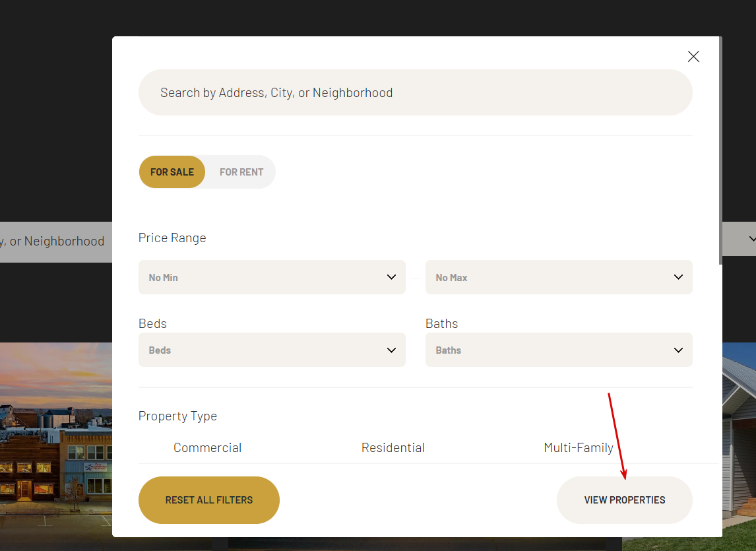
Task: Select the For Sale toggle option
Action: click(172, 172)
